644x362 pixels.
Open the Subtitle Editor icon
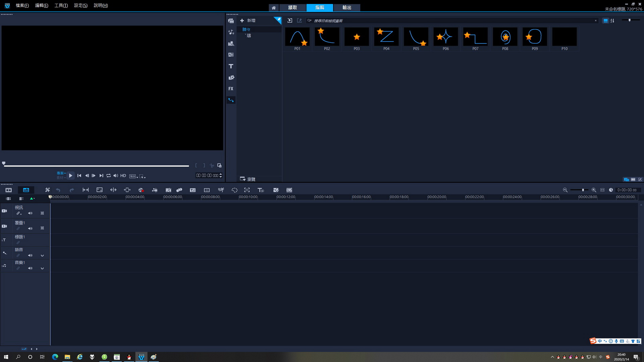(x=193, y=190)
